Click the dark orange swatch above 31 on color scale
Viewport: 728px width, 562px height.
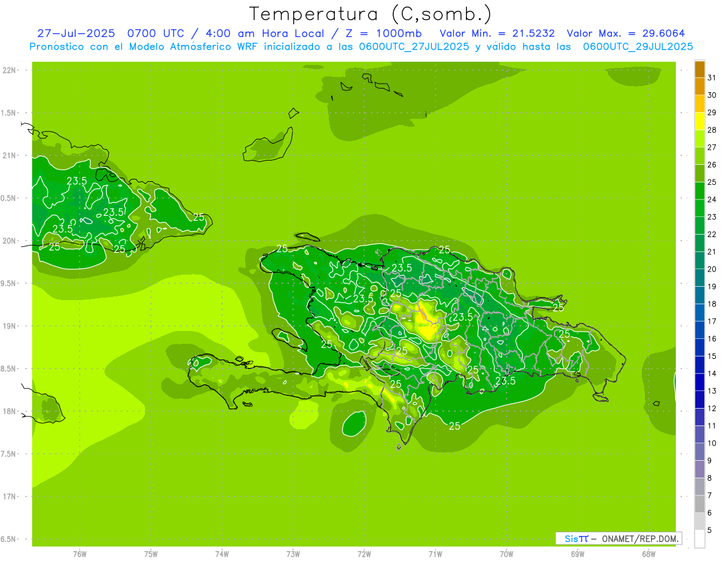coord(699,69)
